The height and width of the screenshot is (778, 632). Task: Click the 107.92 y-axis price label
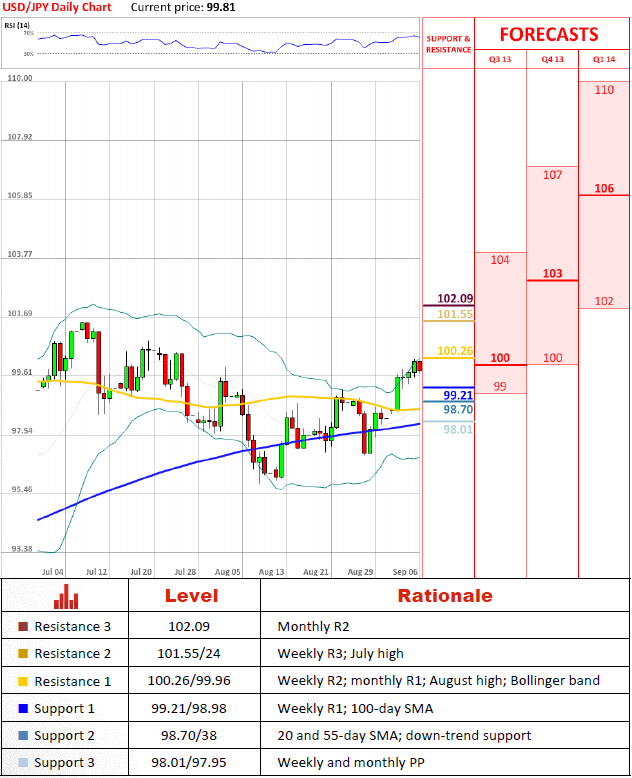(x=20, y=136)
